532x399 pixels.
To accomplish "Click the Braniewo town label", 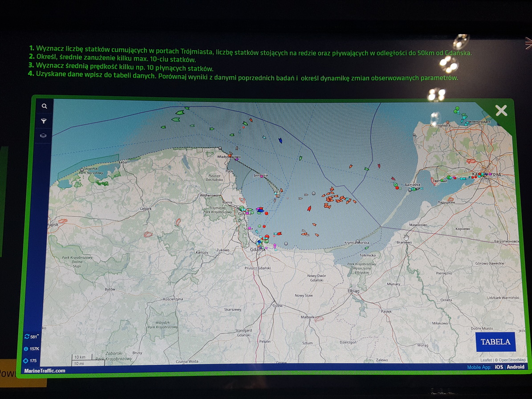I will 404,242.
